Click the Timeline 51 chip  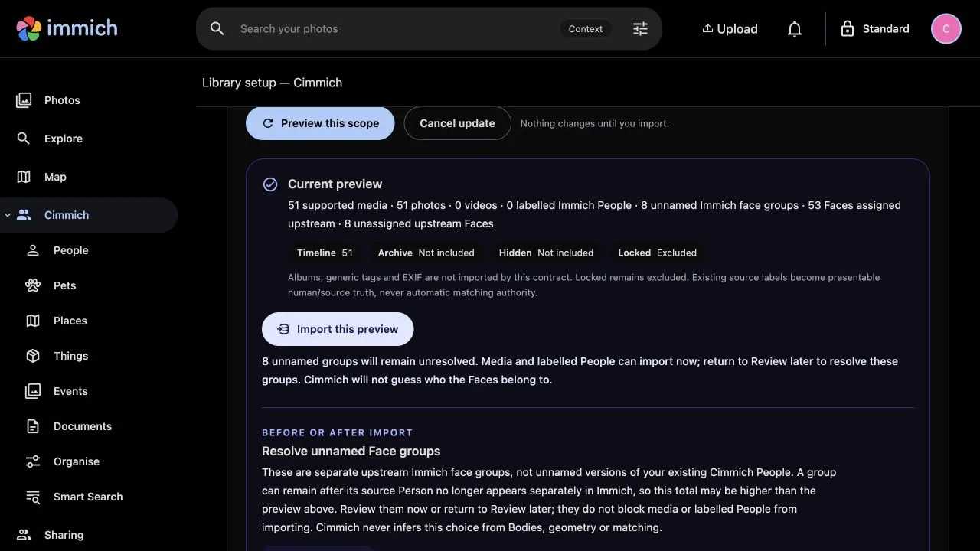[325, 253]
